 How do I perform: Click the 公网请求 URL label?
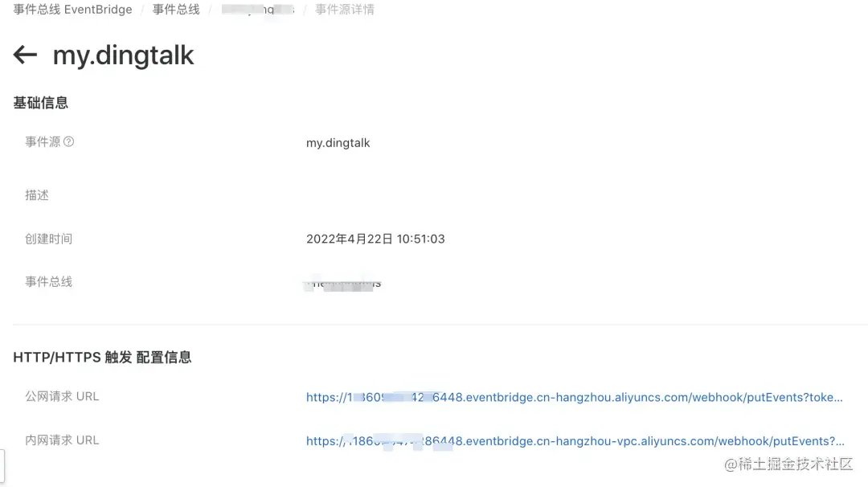(x=62, y=397)
